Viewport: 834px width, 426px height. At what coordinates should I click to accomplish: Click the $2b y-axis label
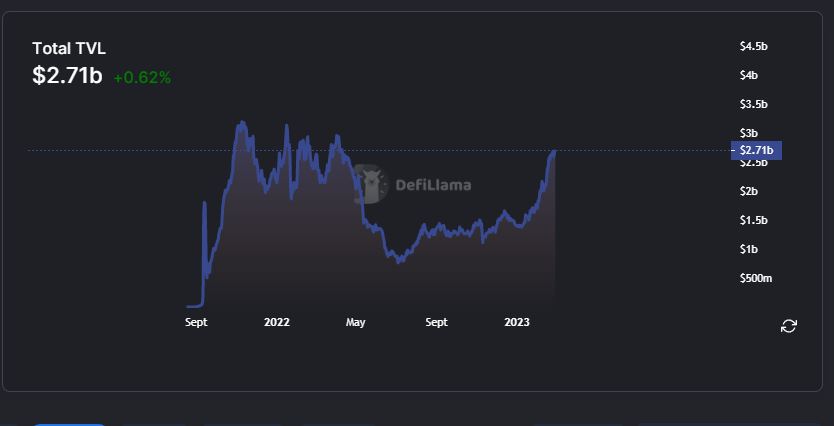[x=748, y=191]
